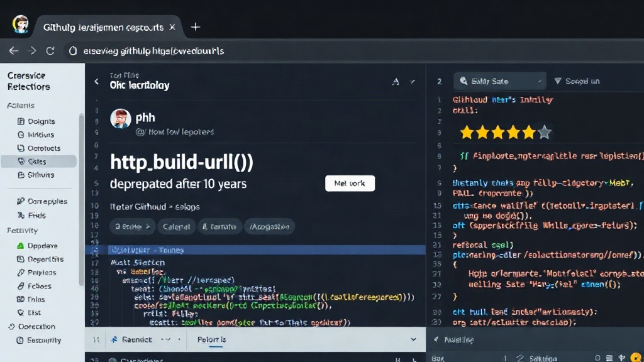Click the phh user avatar

120,119
